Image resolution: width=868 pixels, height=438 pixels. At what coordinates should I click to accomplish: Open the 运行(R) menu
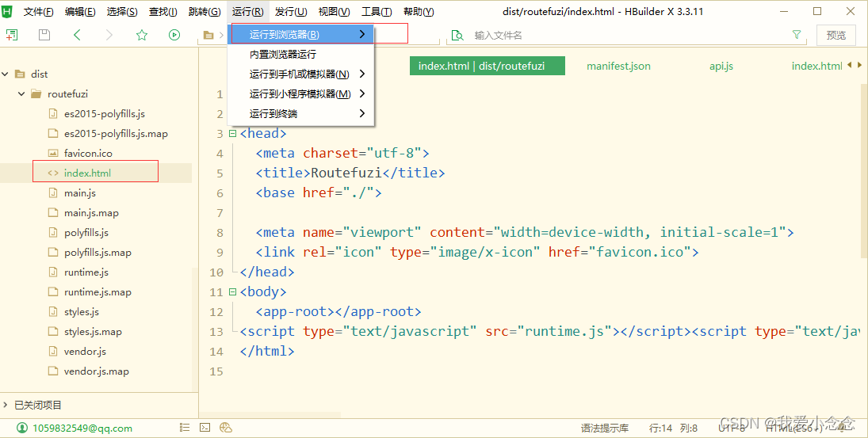click(x=247, y=12)
